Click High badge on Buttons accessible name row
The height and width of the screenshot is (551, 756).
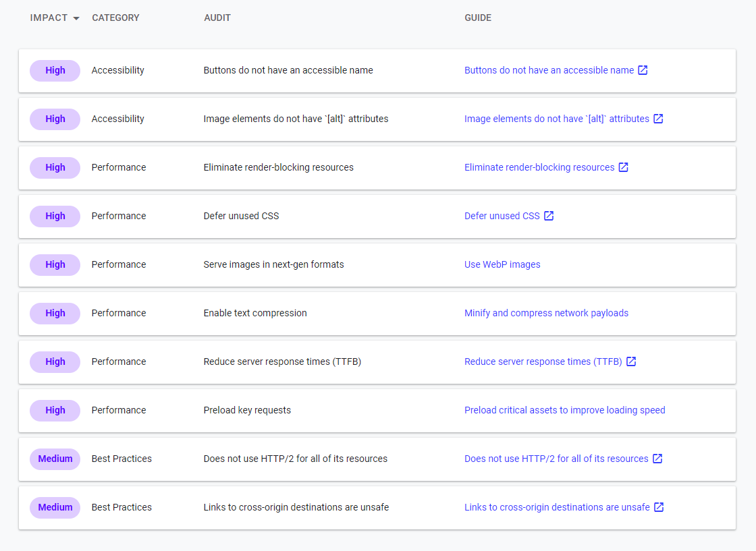point(55,70)
